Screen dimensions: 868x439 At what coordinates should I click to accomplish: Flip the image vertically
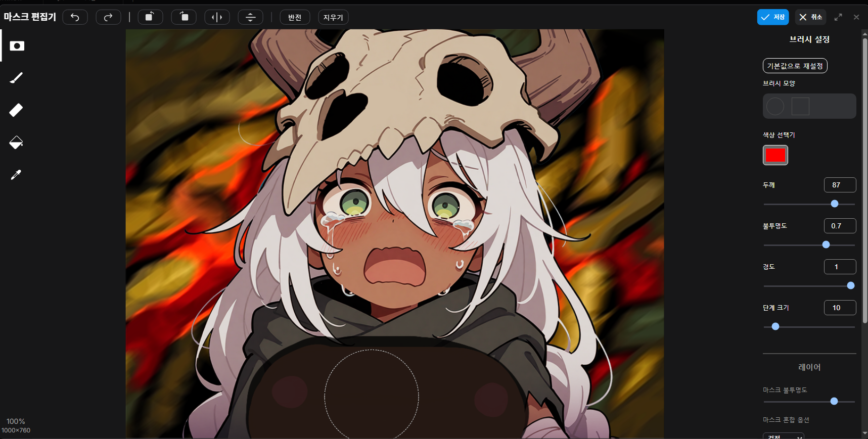[250, 17]
